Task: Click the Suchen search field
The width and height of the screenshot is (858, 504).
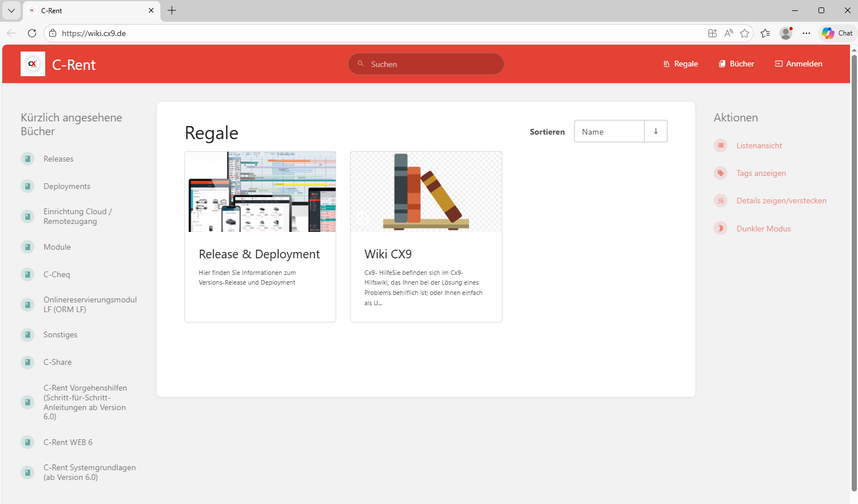Action: (426, 64)
